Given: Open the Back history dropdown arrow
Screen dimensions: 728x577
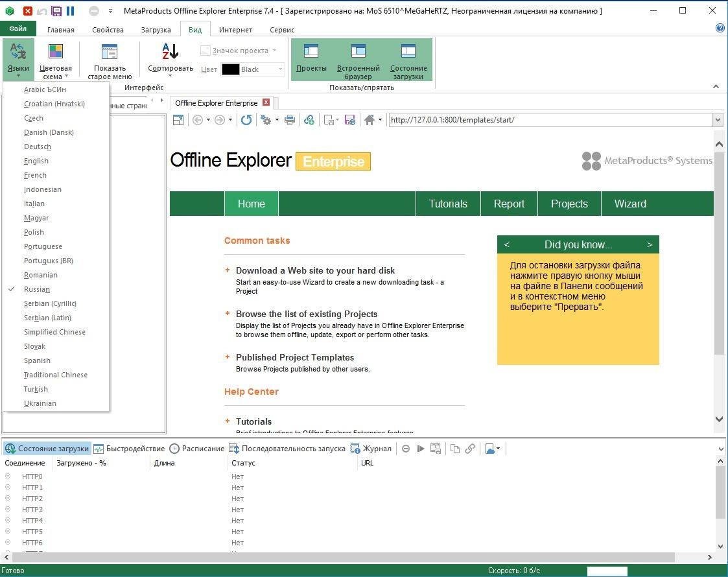Looking at the screenshot, I should tap(208, 120).
